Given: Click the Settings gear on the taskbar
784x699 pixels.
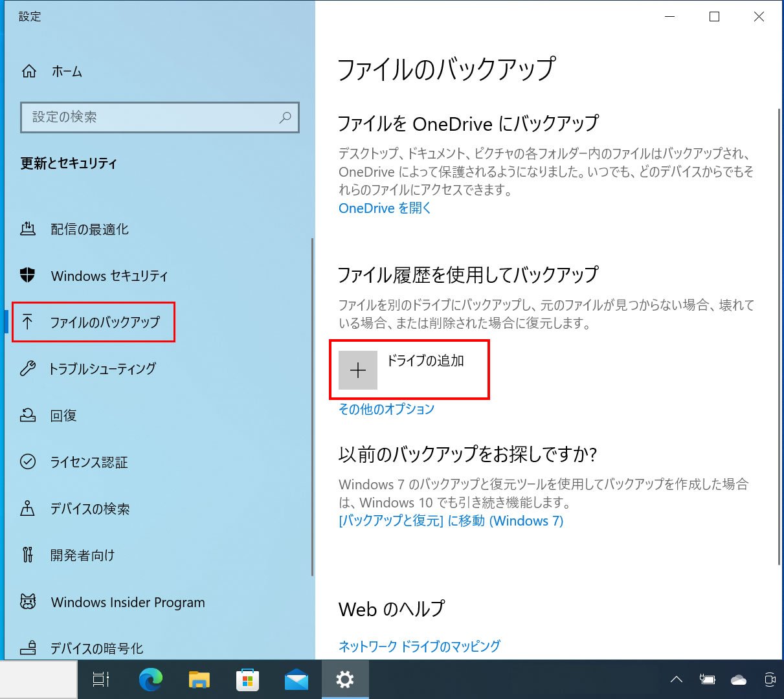Looking at the screenshot, I should pos(345,680).
